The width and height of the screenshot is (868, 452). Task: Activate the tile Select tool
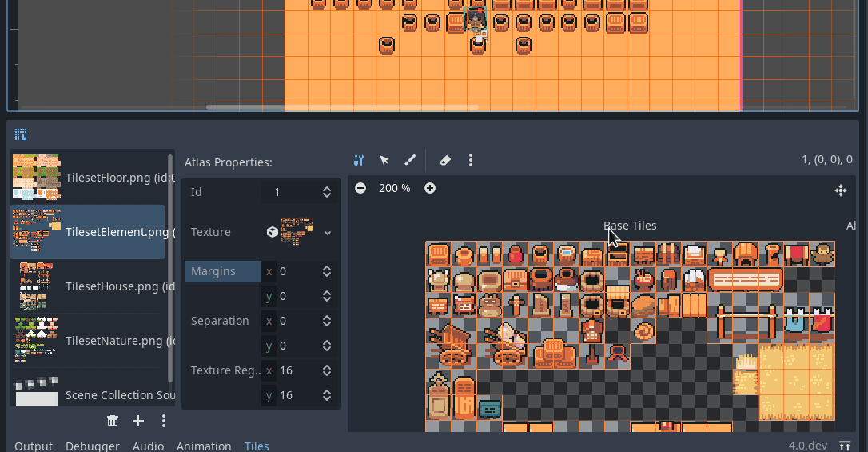tap(384, 160)
